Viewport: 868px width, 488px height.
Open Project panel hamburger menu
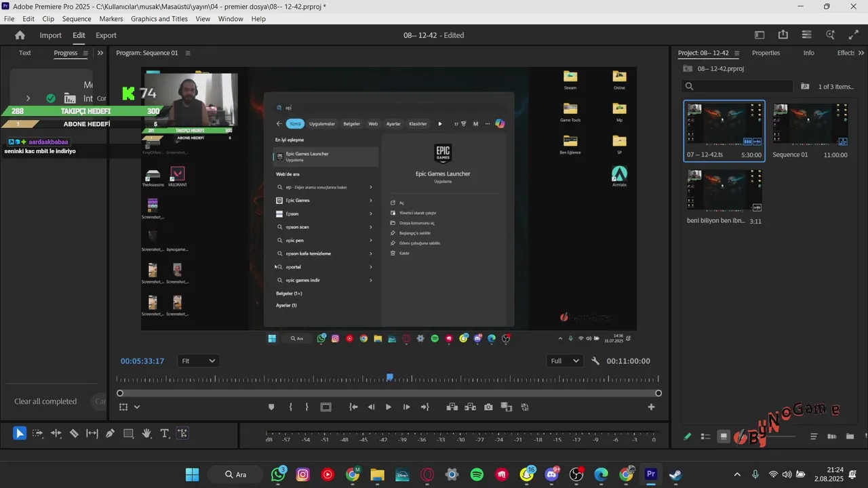click(737, 53)
